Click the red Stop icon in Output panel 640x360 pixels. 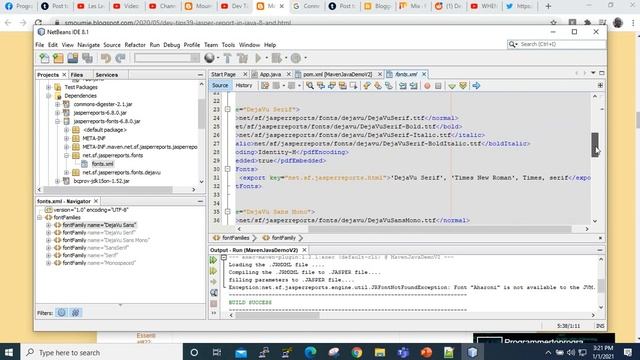pyautogui.click(x=213, y=304)
